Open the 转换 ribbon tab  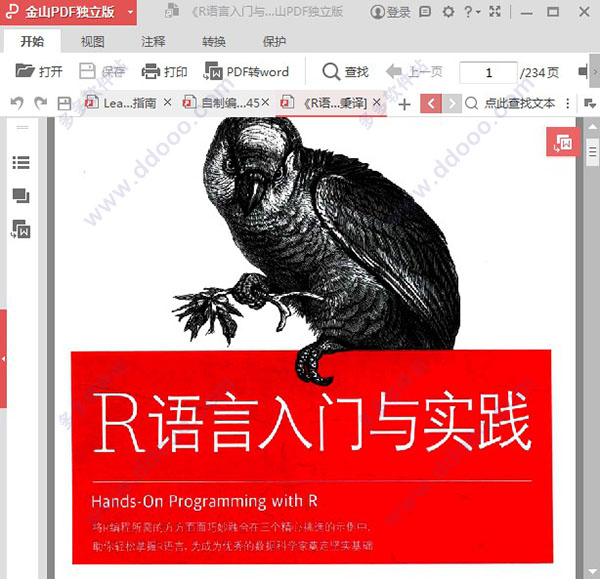click(x=214, y=41)
